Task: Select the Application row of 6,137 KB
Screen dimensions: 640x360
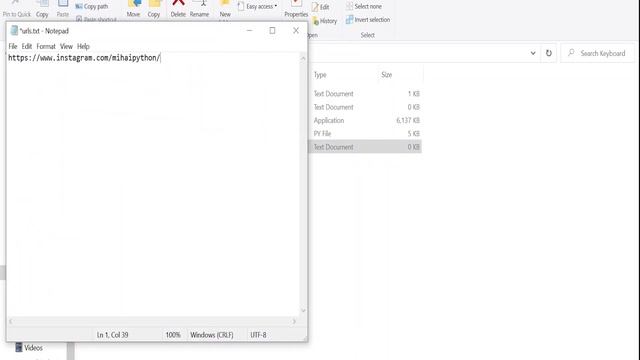Action: click(365, 120)
